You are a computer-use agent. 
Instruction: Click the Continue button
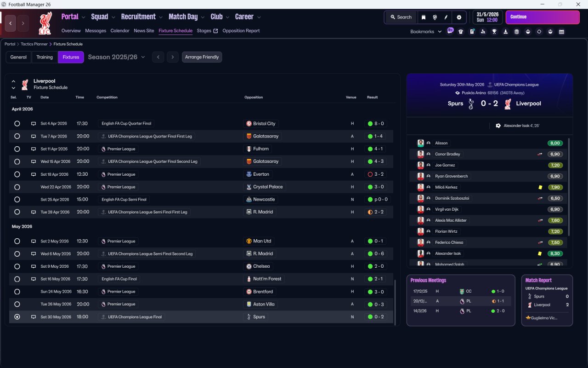click(x=543, y=17)
